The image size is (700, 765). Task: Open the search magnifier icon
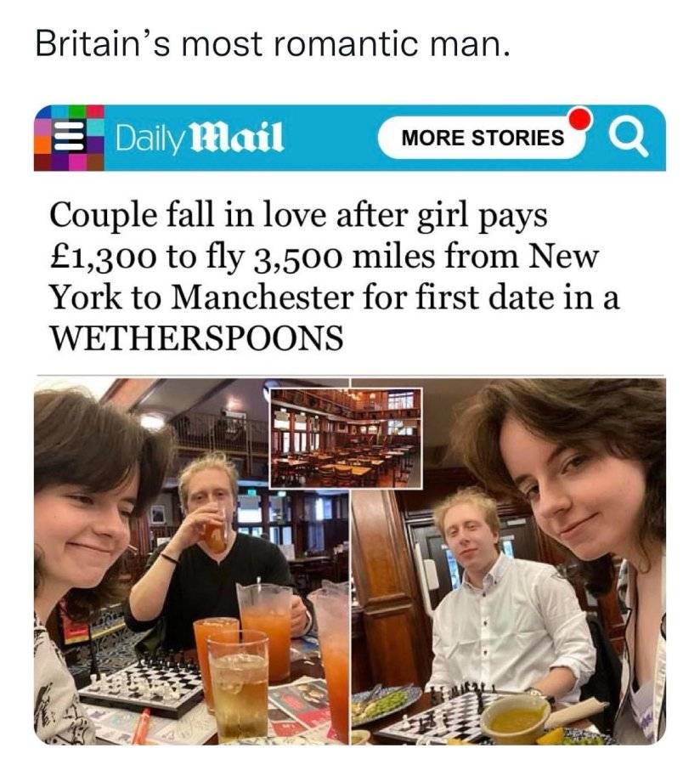pyautogui.click(x=630, y=138)
